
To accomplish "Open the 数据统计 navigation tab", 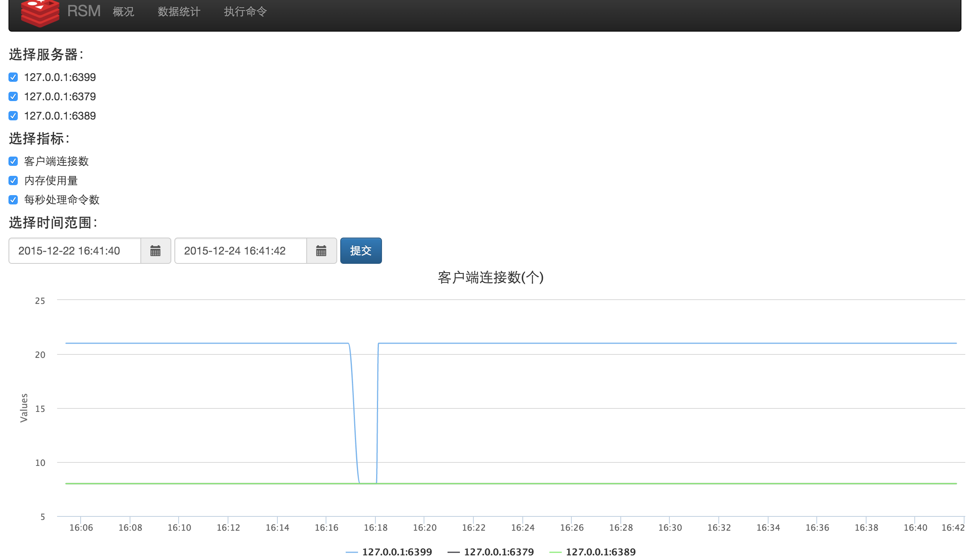I will click(179, 12).
